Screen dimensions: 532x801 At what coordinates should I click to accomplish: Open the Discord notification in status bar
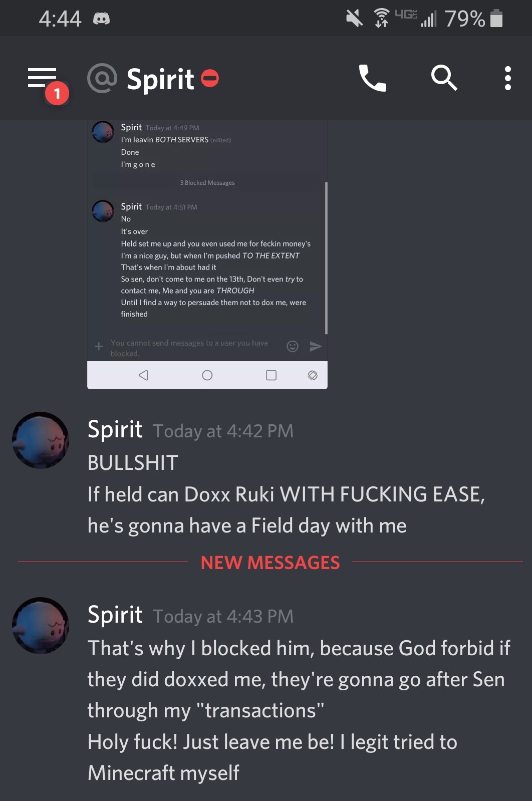pyautogui.click(x=101, y=19)
